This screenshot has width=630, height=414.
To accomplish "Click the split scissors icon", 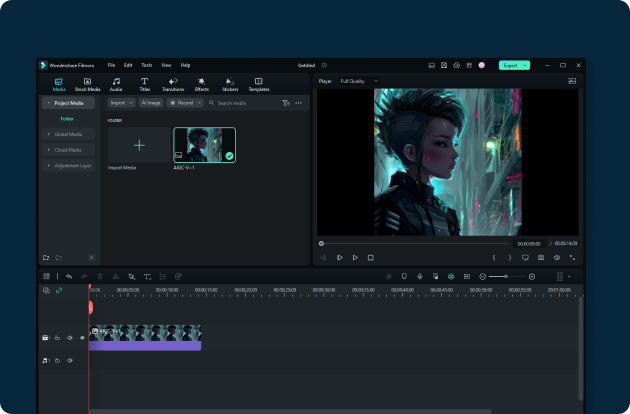I will tap(116, 277).
